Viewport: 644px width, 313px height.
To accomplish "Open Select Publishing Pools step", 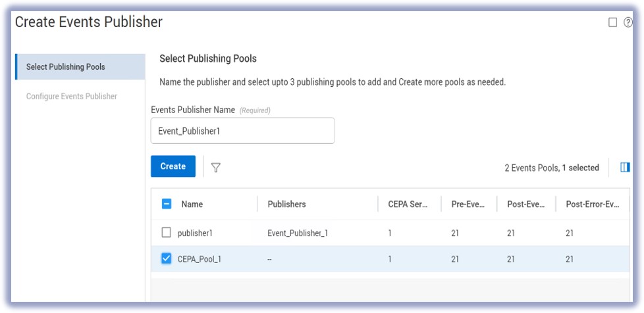I will tap(66, 66).
